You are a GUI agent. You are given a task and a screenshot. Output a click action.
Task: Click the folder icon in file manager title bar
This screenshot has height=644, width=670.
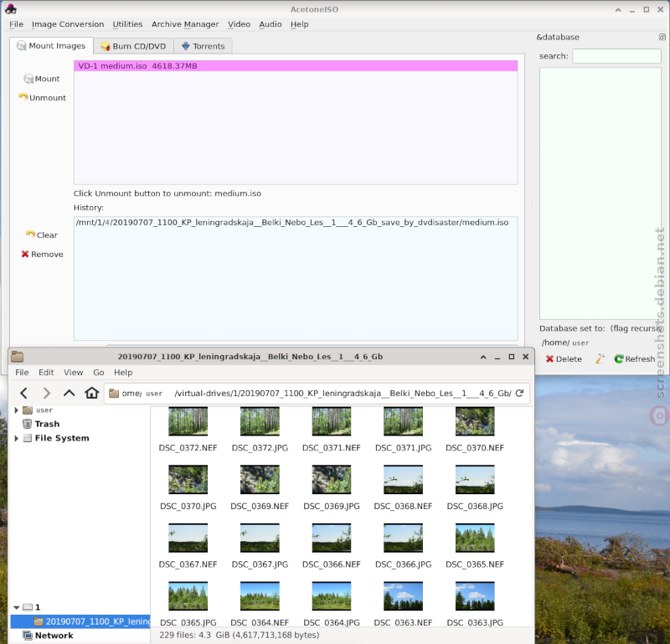18,357
